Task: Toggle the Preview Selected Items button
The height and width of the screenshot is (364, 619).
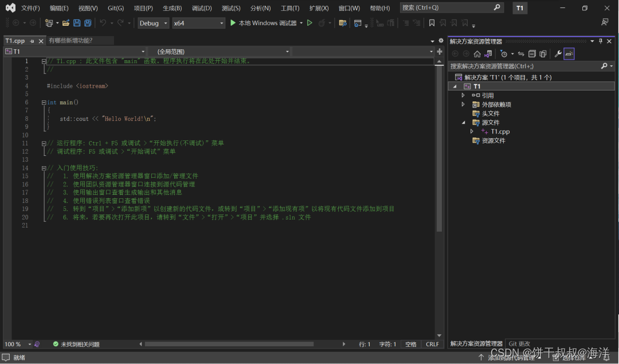Action: pyautogui.click(x=569, y=54)
